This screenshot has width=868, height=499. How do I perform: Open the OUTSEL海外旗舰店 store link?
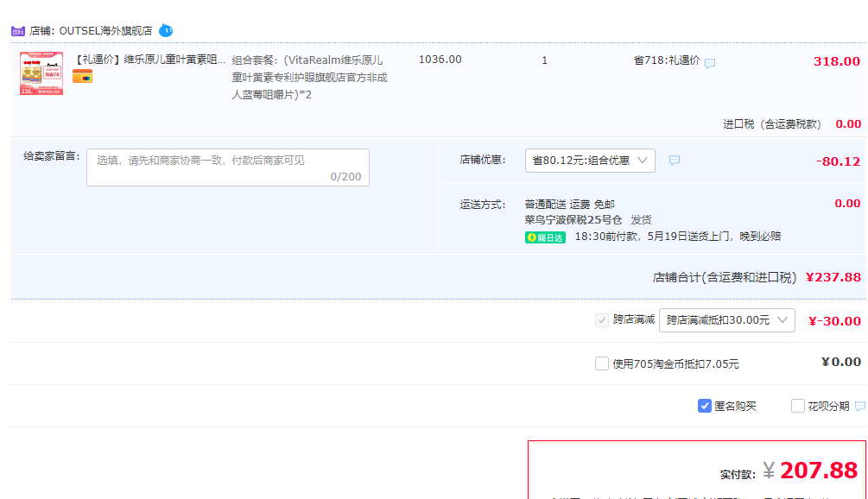pyautogui.click(x=105, y=31)
